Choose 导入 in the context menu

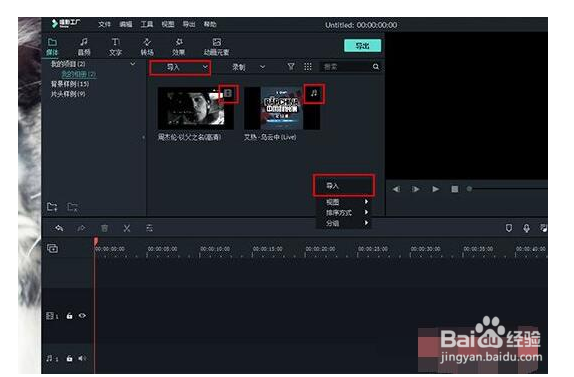[x=343, y=186]
